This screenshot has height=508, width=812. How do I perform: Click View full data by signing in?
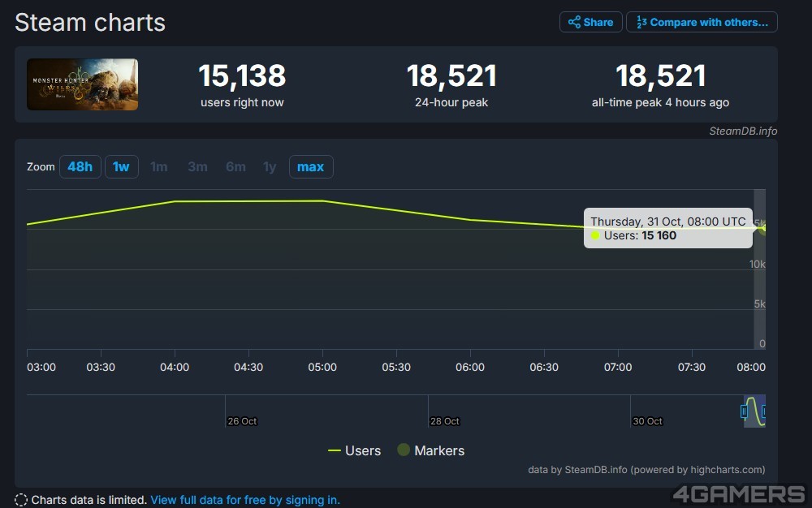tap(245, 500)
